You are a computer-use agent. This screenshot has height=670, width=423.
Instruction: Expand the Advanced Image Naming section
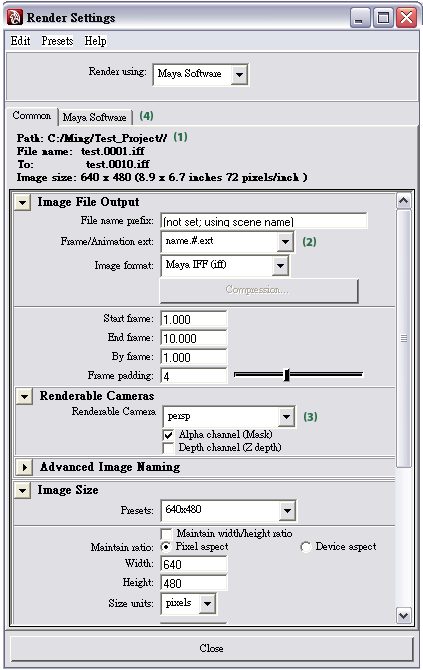[x=24, y=467]
